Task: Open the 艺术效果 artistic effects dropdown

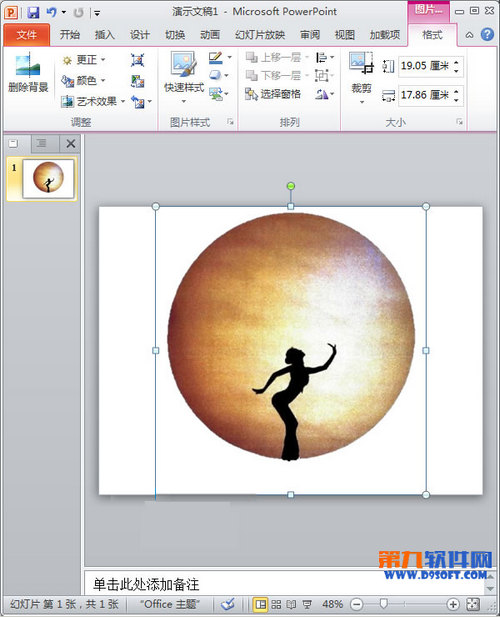Action: coord(93,102)
